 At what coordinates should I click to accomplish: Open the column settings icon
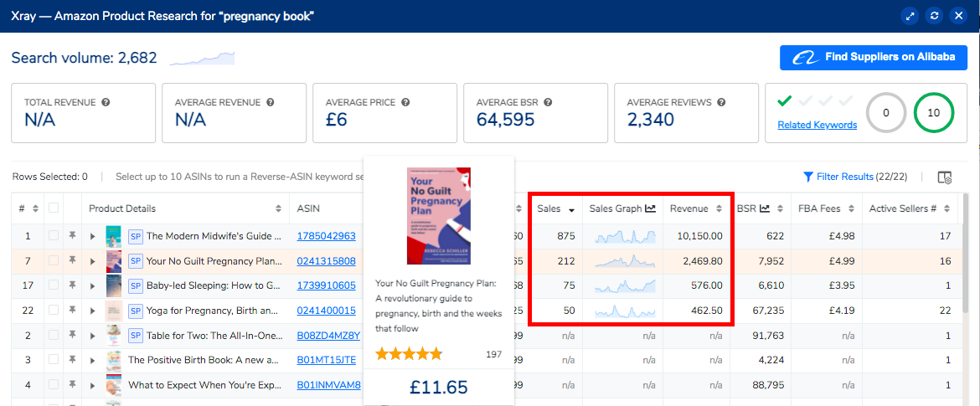(944, 177)
